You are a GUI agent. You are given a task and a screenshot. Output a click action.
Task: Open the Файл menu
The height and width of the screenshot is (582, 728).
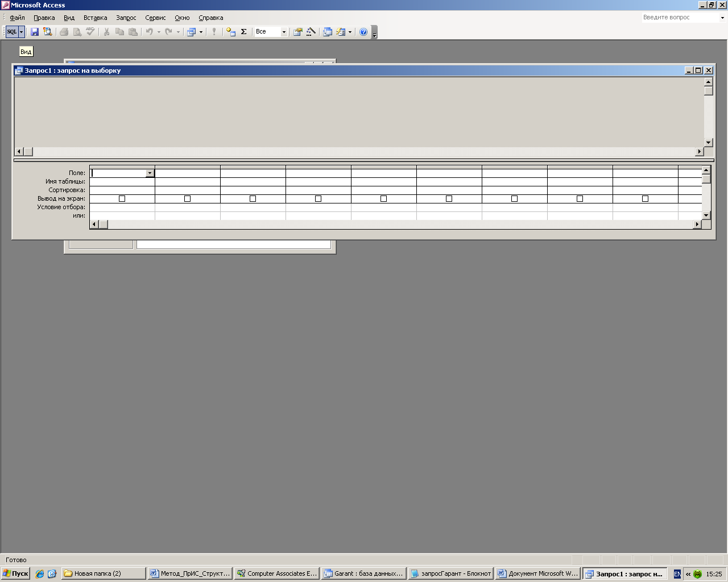click(17, 18)
